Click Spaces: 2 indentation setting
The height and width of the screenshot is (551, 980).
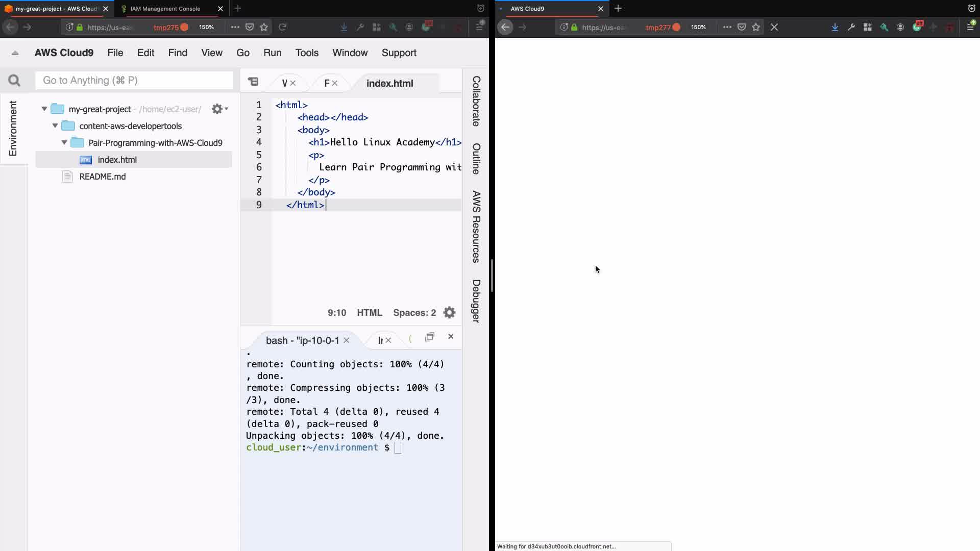[x=414, y=313]
